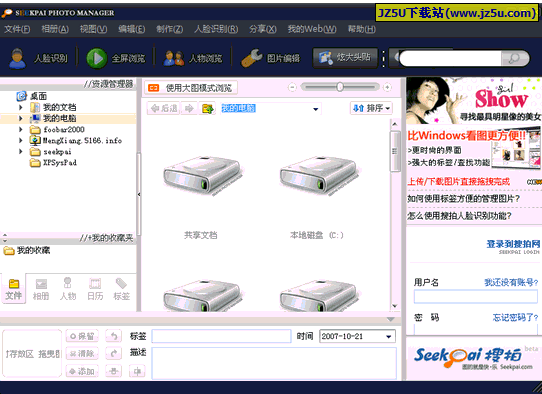
Task: Open 怎么使用搜拍人脸识别功能 link
Action: tap(459, 216)
